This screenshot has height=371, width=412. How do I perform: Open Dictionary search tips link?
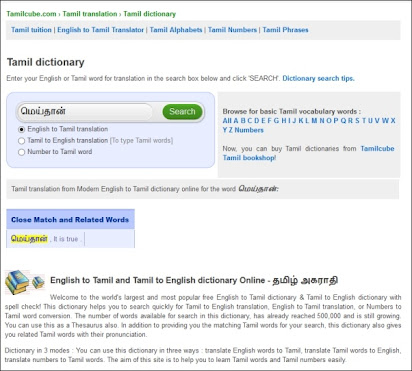point(318,78)
